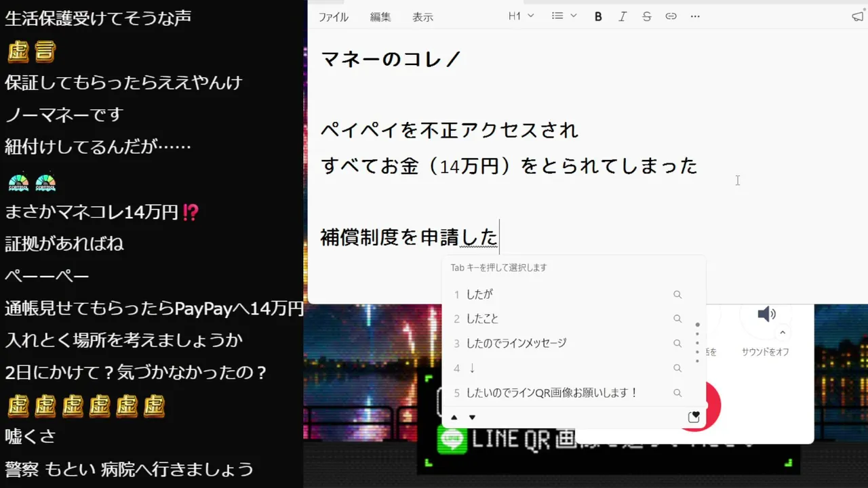The image size is (868, 488).
Task: Go to previous candidate page with up arrow
Action: (454, 418)
